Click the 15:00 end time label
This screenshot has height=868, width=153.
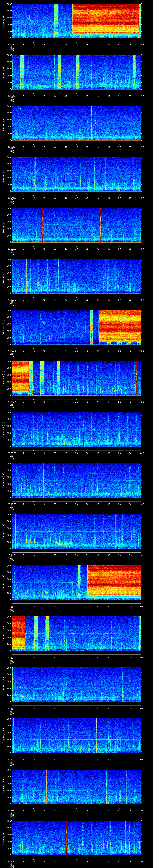click(141, 708)
